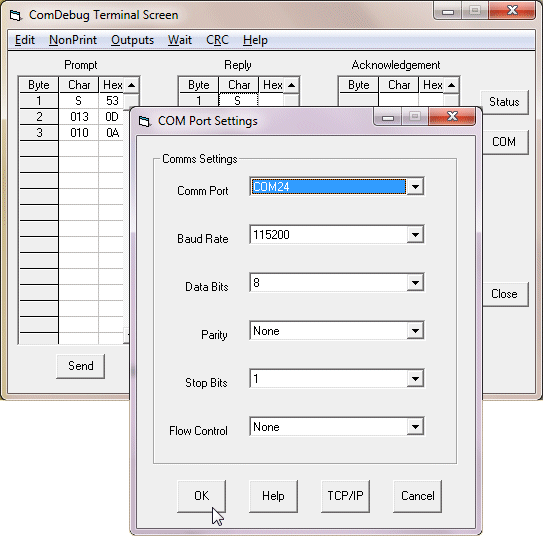Click the Send button under Prompt

80,366
